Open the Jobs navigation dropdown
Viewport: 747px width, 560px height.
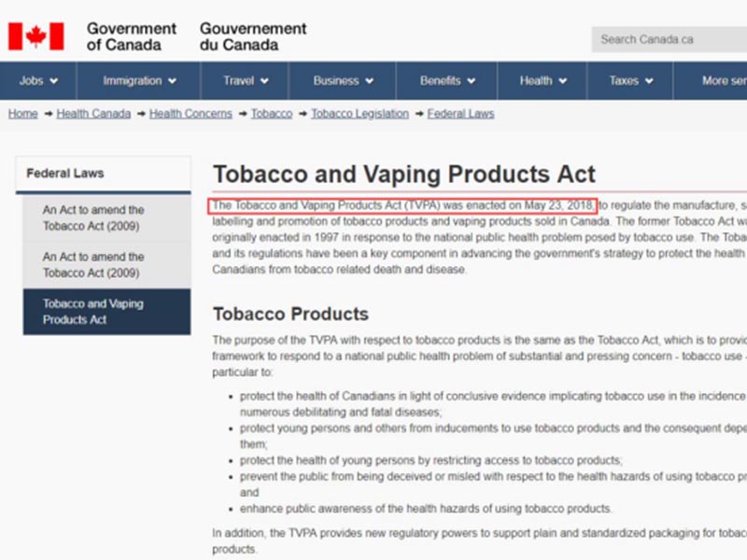36,81
